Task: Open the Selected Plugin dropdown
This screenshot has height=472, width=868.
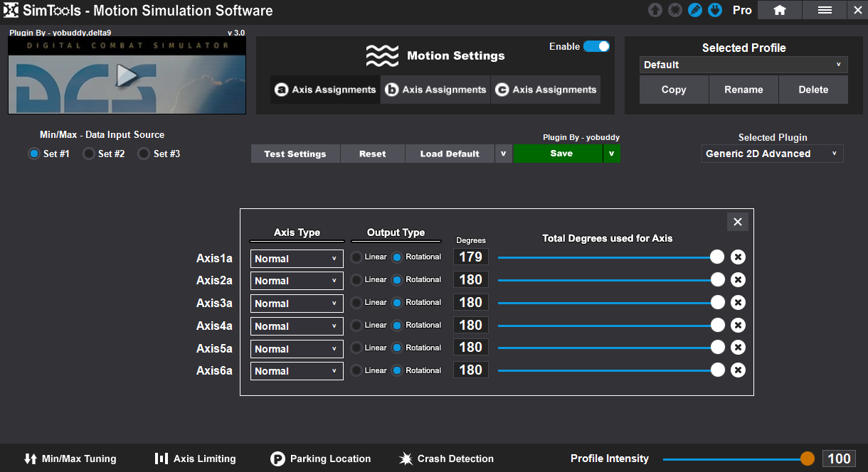Action: [772, 154]
